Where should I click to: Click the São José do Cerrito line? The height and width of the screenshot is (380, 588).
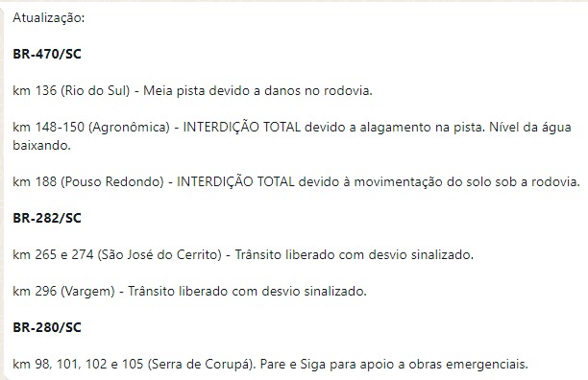click(243, 254)
